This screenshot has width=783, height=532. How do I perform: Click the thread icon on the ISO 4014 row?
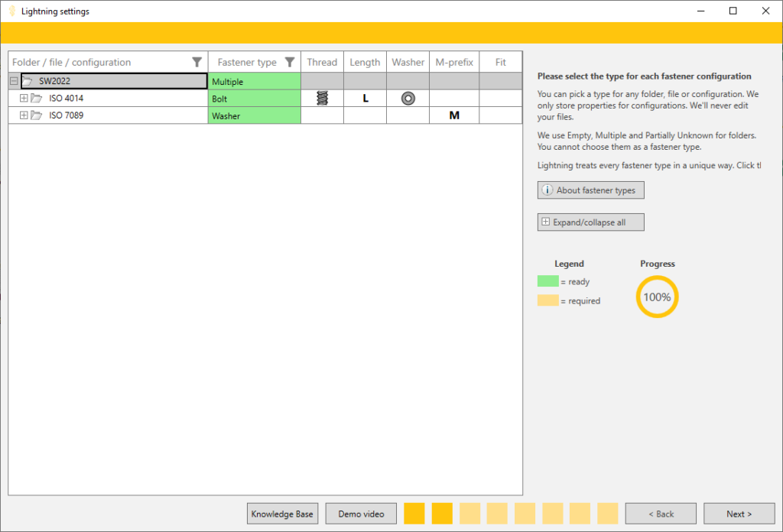click(322, 98)
